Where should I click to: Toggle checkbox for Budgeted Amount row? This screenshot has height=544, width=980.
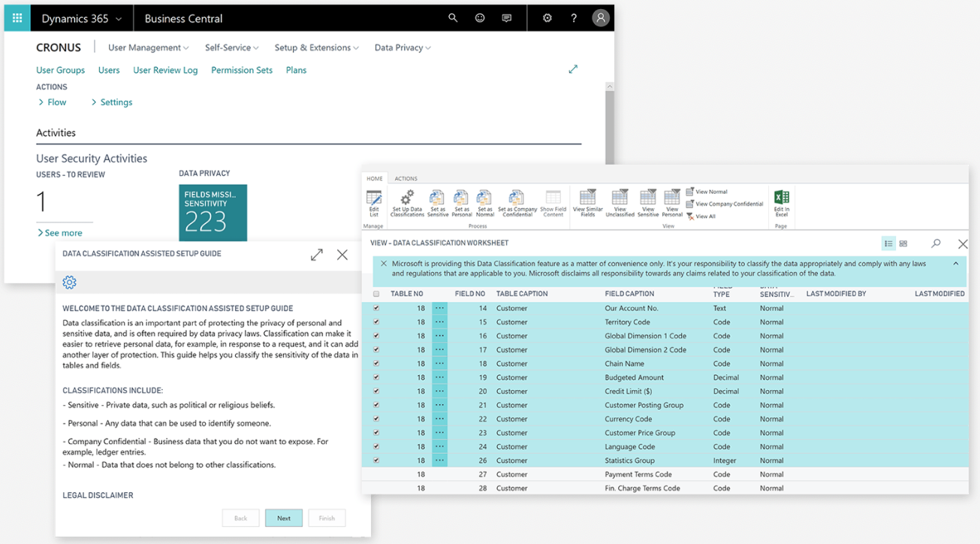tap(376, 377)
